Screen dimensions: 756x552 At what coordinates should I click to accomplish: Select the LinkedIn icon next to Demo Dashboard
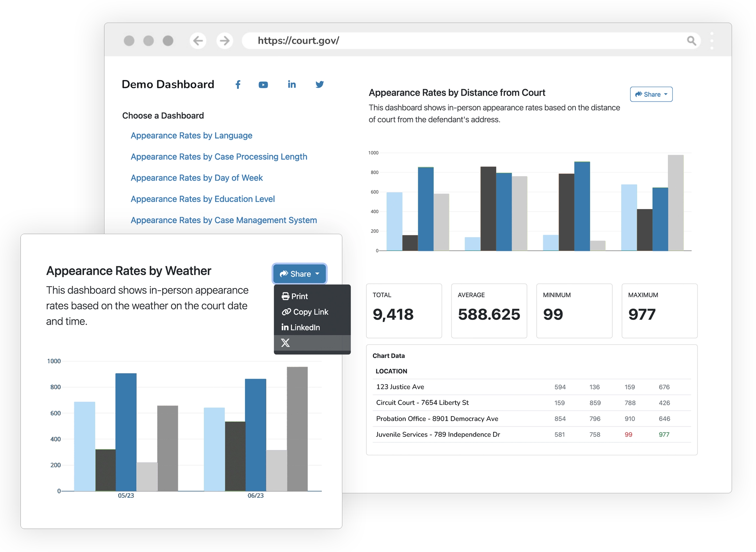[x=292, y=85]
